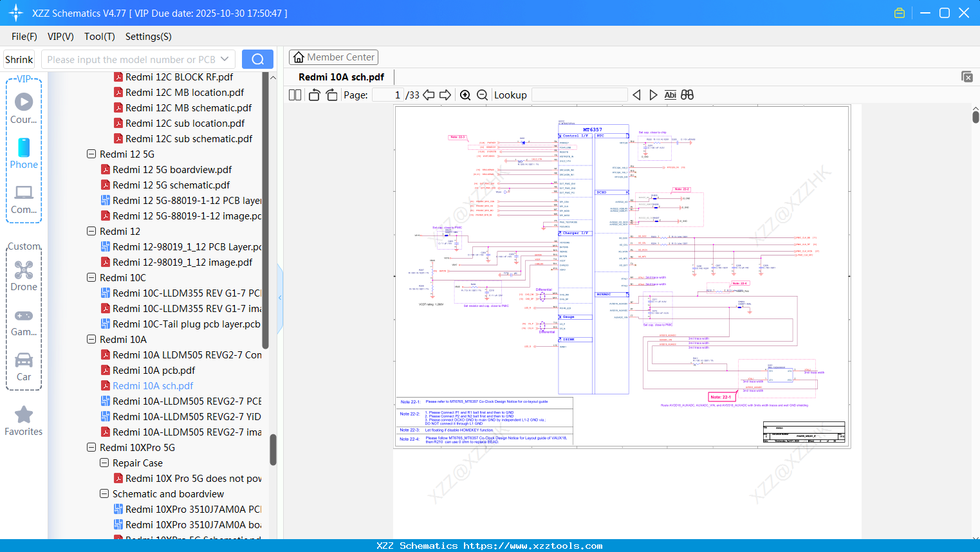Rotate page clockwise
Screen dimensions: 980x552
[331, 95]
